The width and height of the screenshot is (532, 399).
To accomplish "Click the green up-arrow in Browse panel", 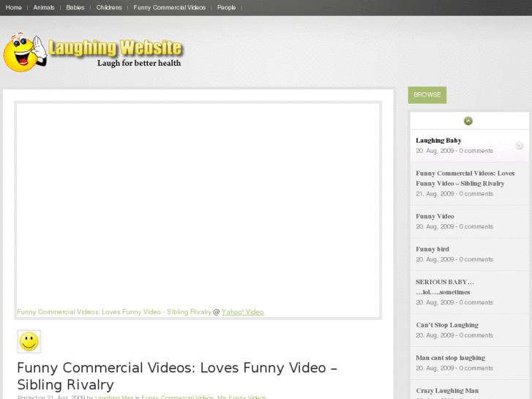I will pos(468,121).
